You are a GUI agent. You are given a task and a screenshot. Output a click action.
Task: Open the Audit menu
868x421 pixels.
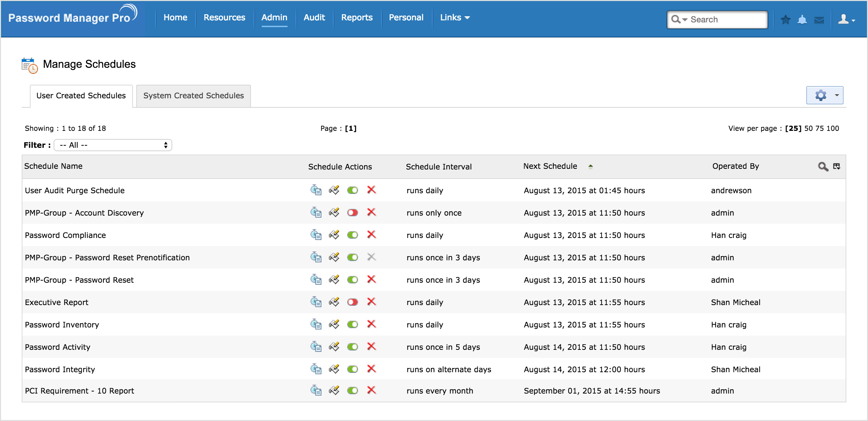pos(314,18)
